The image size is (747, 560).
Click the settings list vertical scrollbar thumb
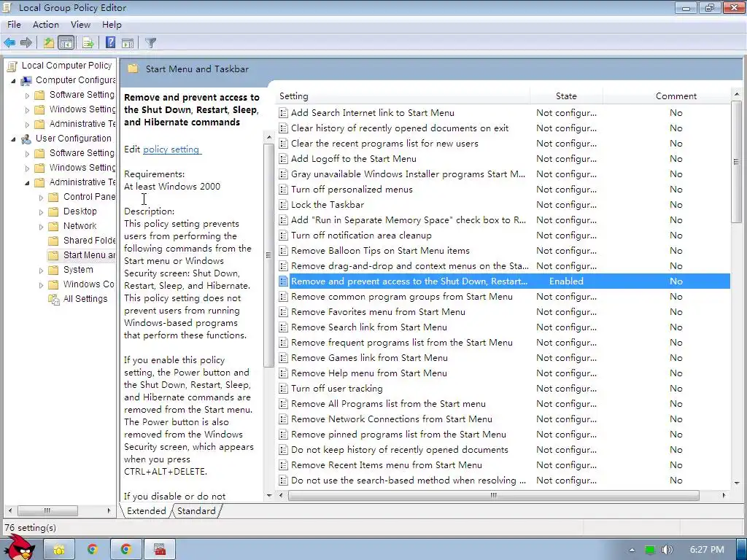click(737, 162)
